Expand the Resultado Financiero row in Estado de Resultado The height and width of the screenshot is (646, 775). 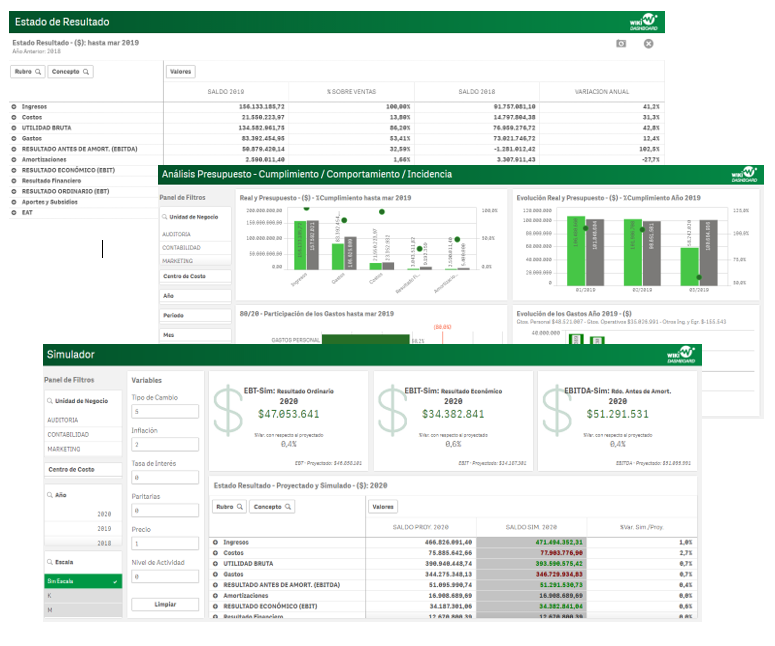[14, 181]
